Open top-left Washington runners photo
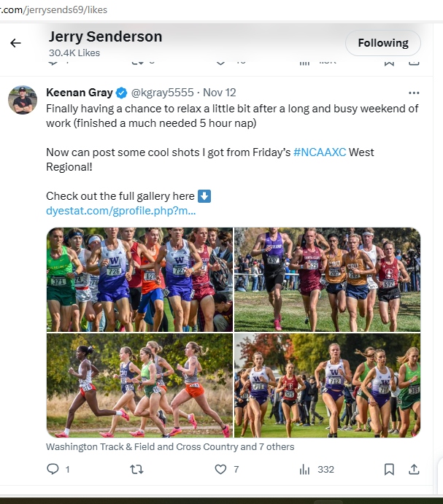Image resolution: width=443 pixels, height=504 pixels. click(x=139, y=279)
